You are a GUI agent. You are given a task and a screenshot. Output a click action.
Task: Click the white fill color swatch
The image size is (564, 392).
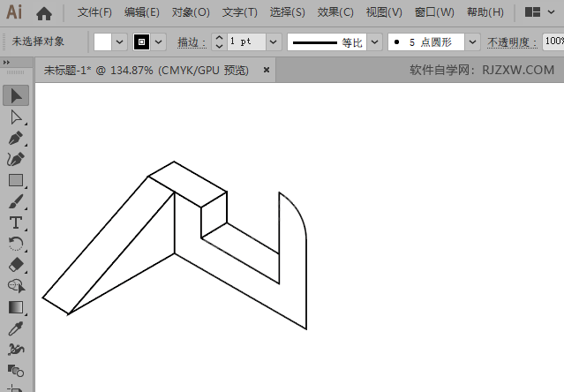(103, 41)
